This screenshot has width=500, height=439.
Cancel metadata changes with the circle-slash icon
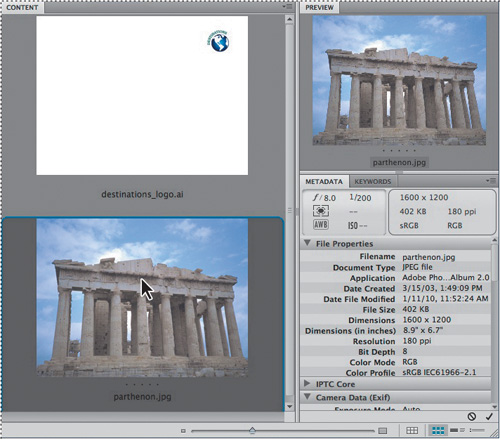(x=472, y=416)
